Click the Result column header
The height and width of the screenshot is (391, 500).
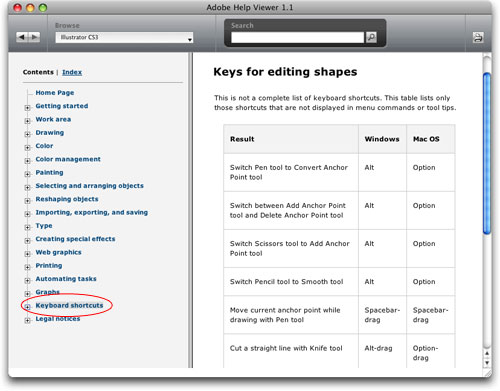242,139
